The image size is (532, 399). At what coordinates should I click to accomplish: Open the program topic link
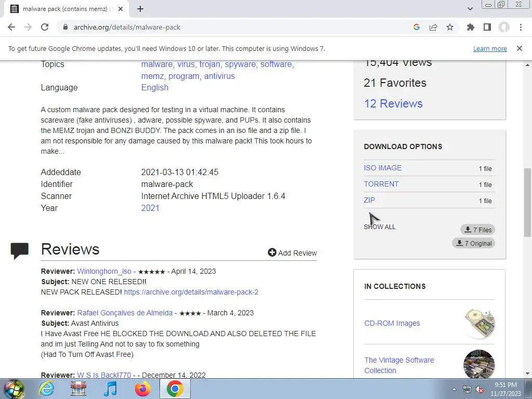pos(184,76)
